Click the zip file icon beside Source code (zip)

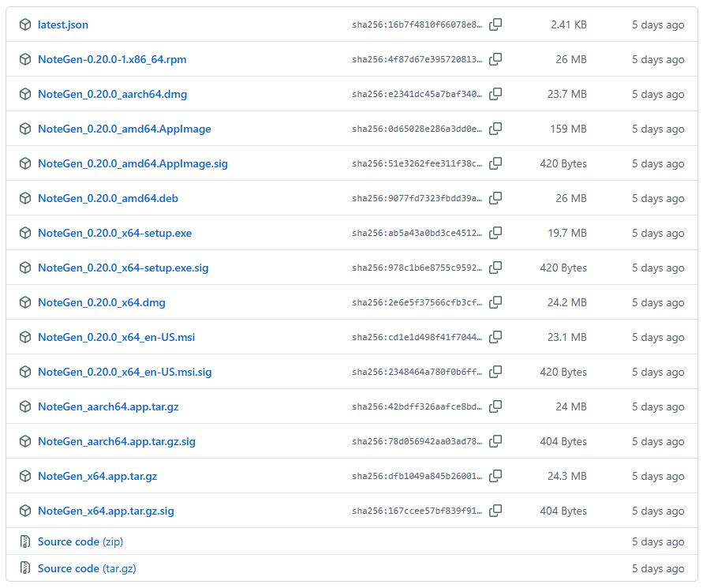coord(25,541)
